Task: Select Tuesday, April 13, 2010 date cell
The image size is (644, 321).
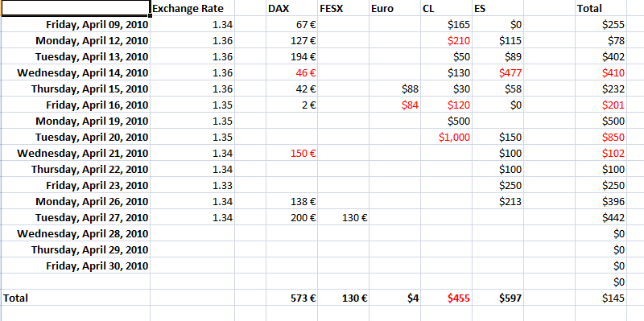Action: pos(76,56)
